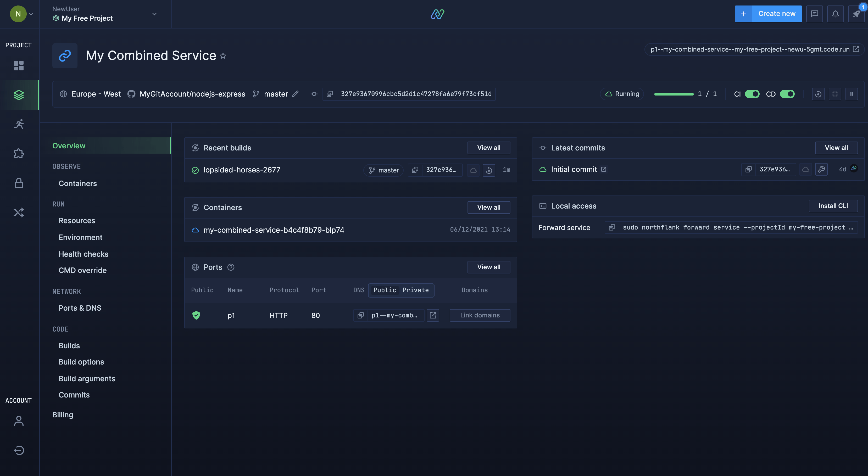Click the Link domains button
This screenshot has width=868, height=476.
(x=480, y=315)
